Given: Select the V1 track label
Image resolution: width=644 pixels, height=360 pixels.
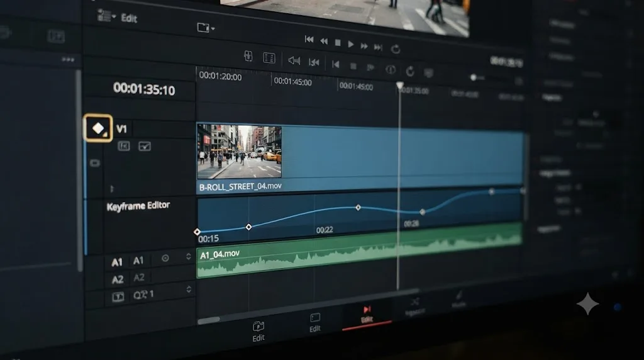Looking at the screenshot, I should tap(121, 129).
